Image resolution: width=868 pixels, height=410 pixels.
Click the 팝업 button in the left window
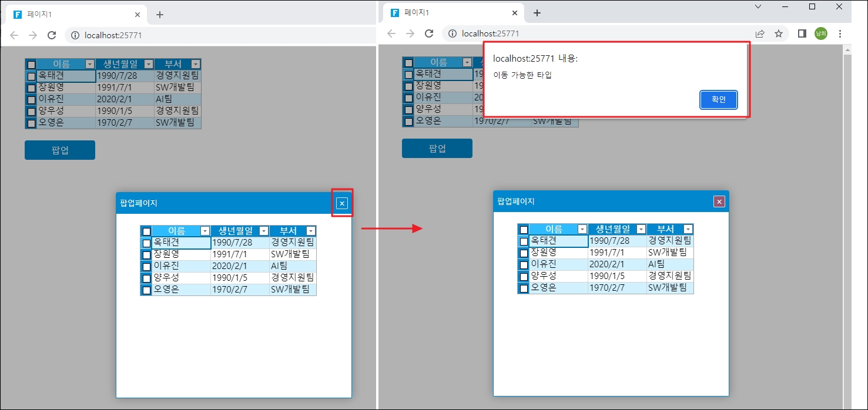pos(60,150)
